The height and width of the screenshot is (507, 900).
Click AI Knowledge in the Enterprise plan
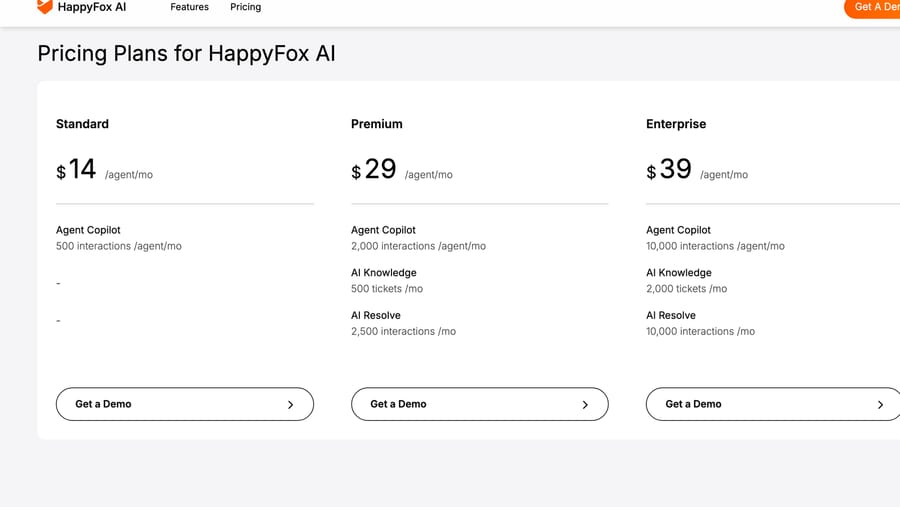tap(679, 273)
